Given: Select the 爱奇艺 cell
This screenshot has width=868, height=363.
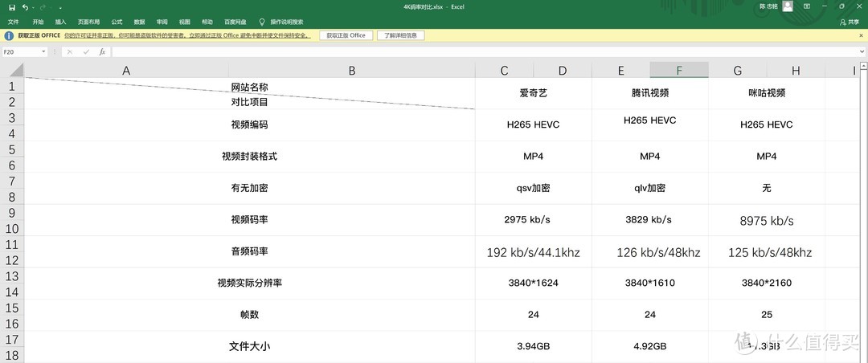Looking at the screenshot, I should pyautogui.click(x=534, y=93).
